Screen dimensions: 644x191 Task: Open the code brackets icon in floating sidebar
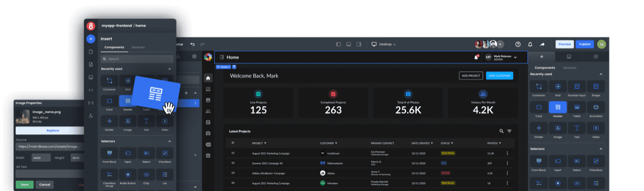[x=91, y=90]
